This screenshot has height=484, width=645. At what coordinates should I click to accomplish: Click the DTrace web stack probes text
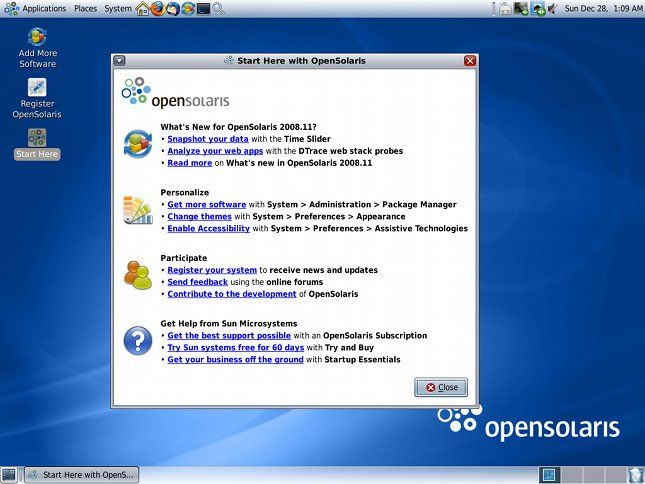pos(351,151)
